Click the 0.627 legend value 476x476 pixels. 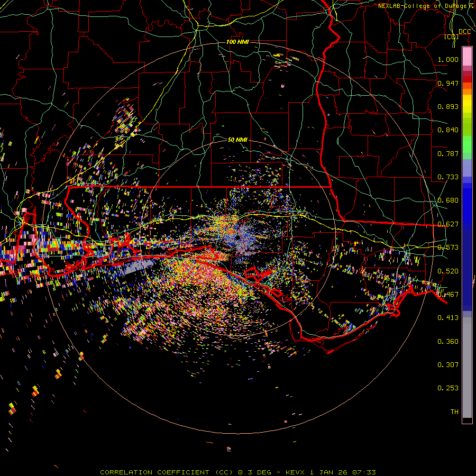[448, 224]
